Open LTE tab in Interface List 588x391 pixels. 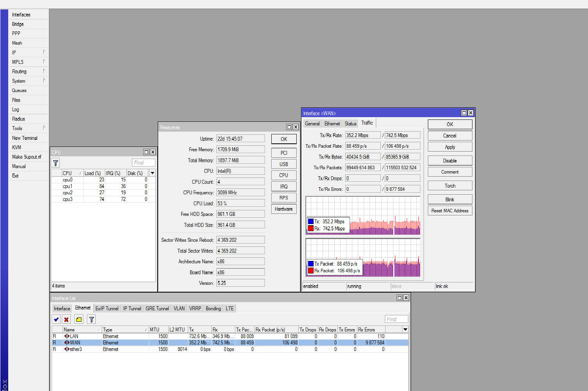click(229, 308)
